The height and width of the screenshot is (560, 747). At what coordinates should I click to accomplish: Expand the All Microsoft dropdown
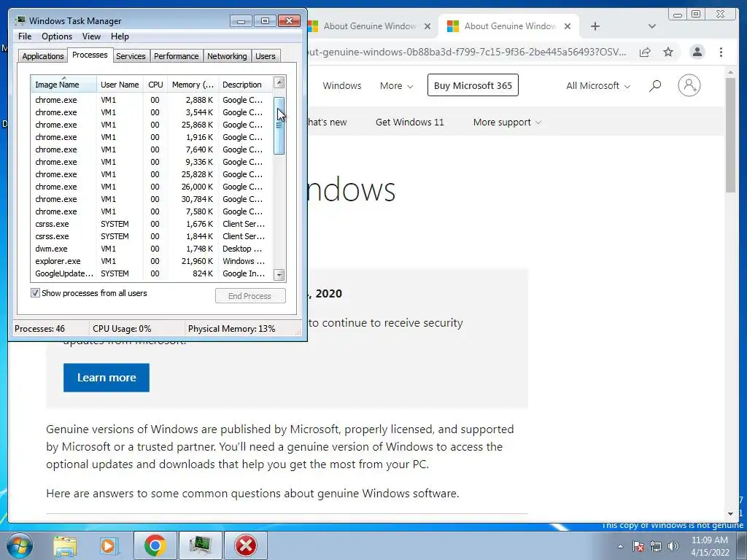coord(598,86)
